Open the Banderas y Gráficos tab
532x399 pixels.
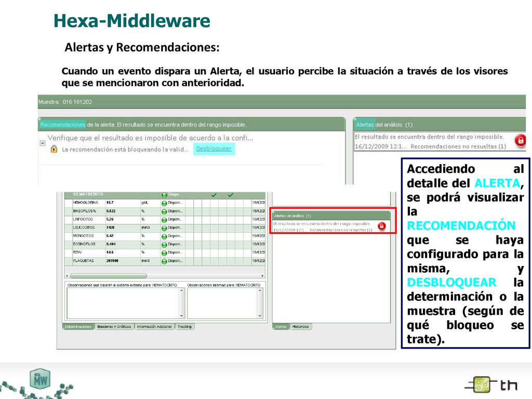114,327
